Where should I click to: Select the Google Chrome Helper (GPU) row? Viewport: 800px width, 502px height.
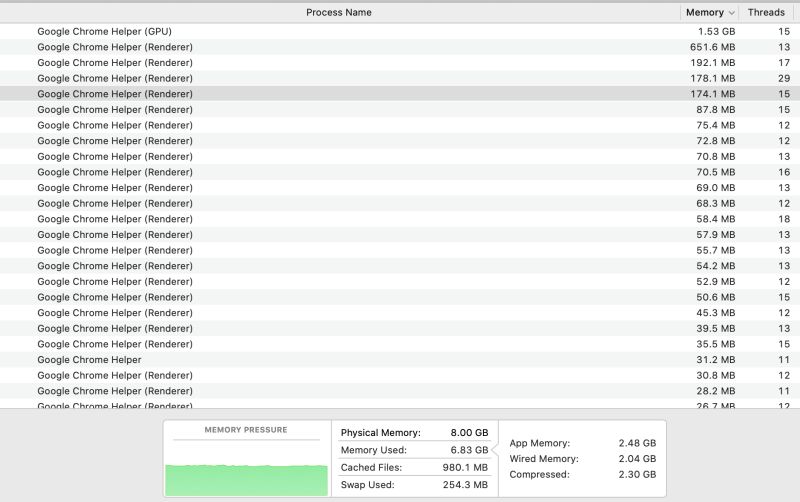coord(400,32)
